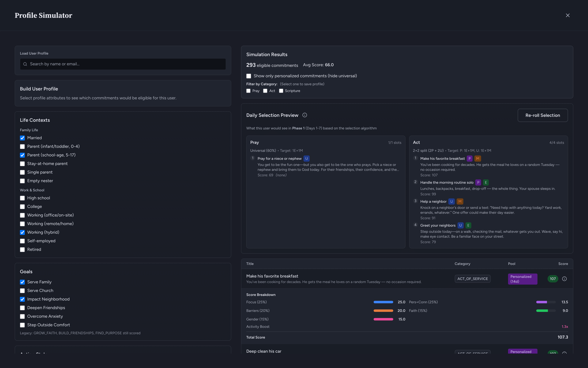Enable the Stay-at-home parent option
The width and height of the screenshot is (588, 368).
[22, 164]
